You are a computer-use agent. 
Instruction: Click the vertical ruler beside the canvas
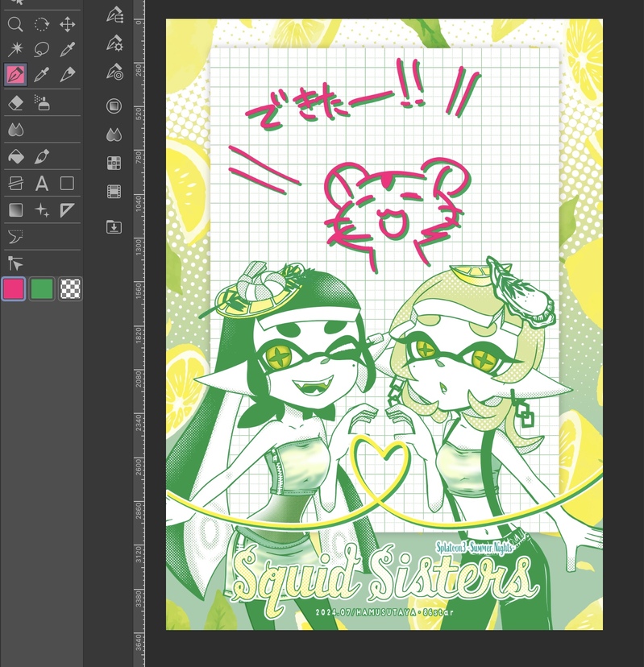(x=139, y=333)
